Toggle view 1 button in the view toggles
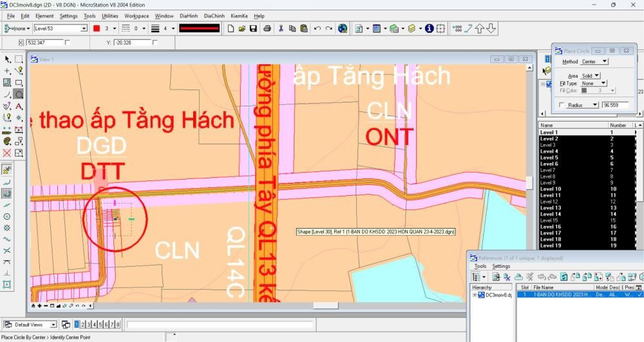 coord(77,325)
